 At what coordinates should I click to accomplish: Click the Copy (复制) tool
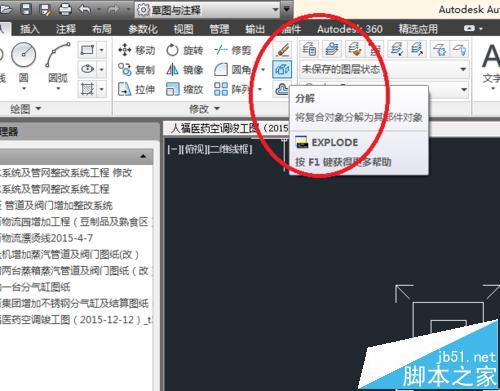pos(137,70)
